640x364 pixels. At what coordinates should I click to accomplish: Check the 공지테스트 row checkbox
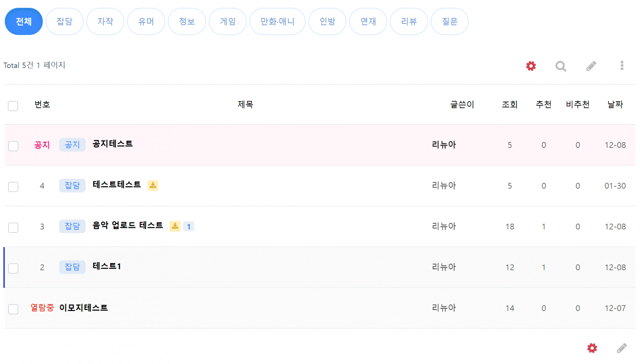(x=13, y=146)
